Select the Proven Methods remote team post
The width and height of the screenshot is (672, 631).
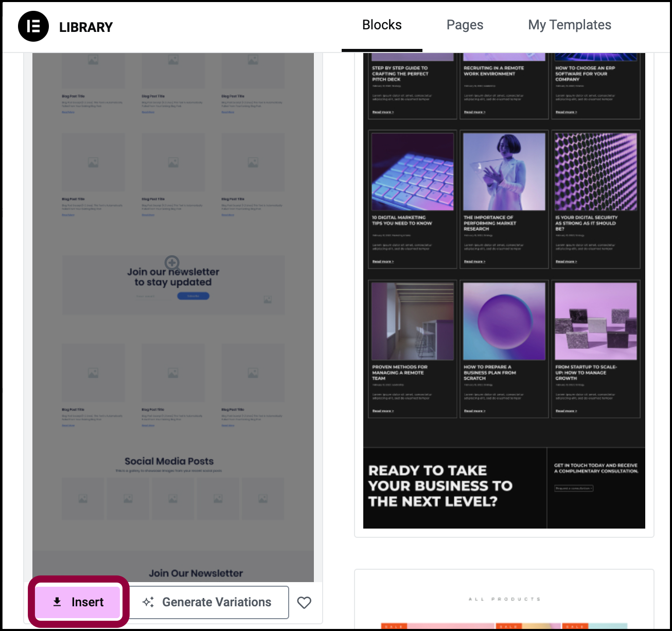coord(413,348)
